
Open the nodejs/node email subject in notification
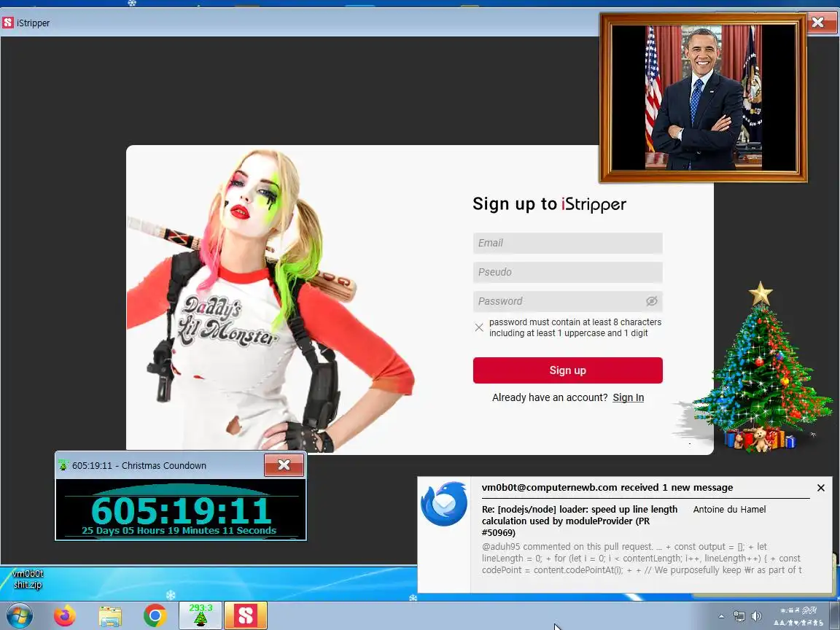pyautogui.click(x=580, y=521)
